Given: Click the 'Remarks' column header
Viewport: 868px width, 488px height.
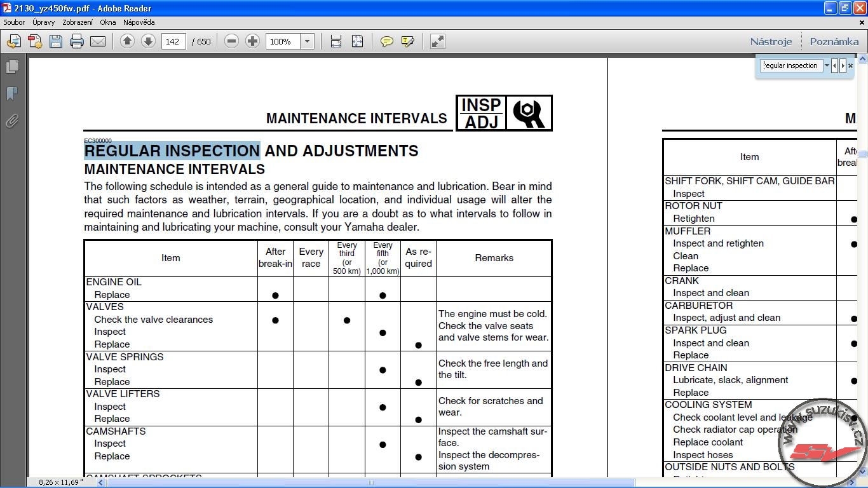Looking at the screenshot, I should (494, 258).
